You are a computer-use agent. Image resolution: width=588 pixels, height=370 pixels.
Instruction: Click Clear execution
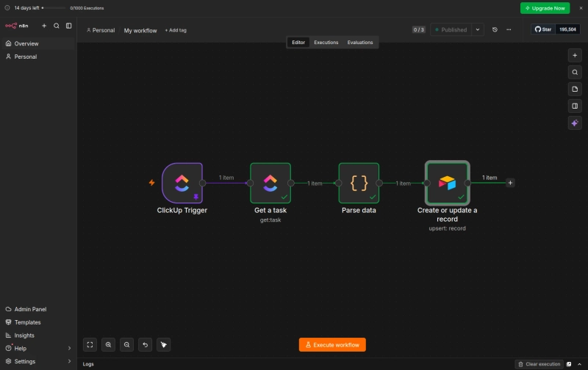pyautogui.click(x=539, y=364)
